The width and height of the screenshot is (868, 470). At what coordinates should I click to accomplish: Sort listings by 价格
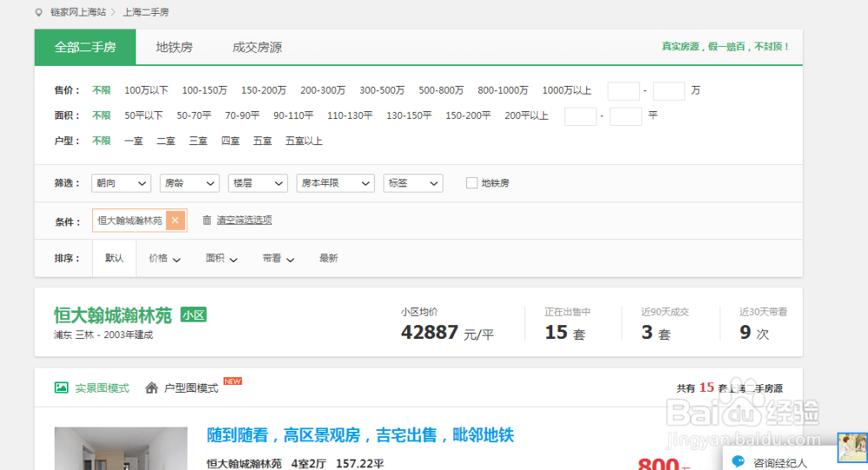click(x=164, y=258)
